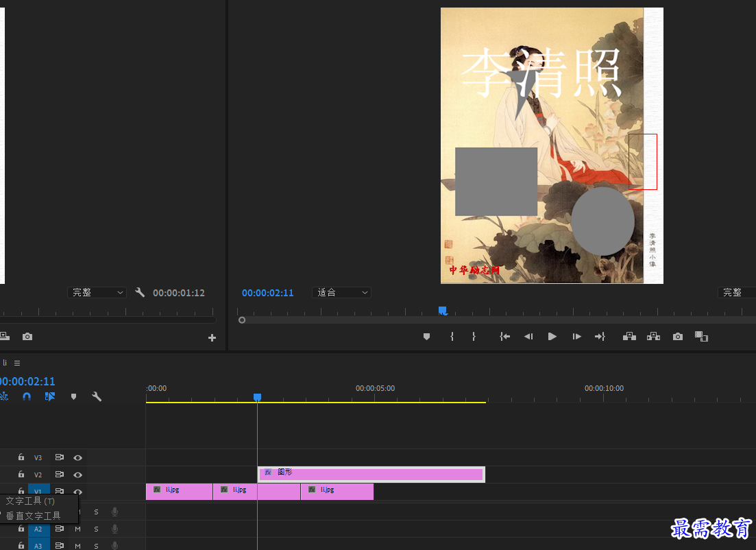Choose 文字工具 (T) from flyout

pos(30,501)
